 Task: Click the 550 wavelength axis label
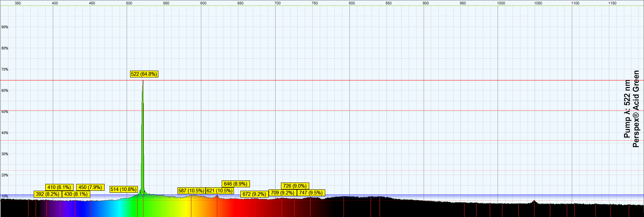pyautogui.click(x=166, y=3)
